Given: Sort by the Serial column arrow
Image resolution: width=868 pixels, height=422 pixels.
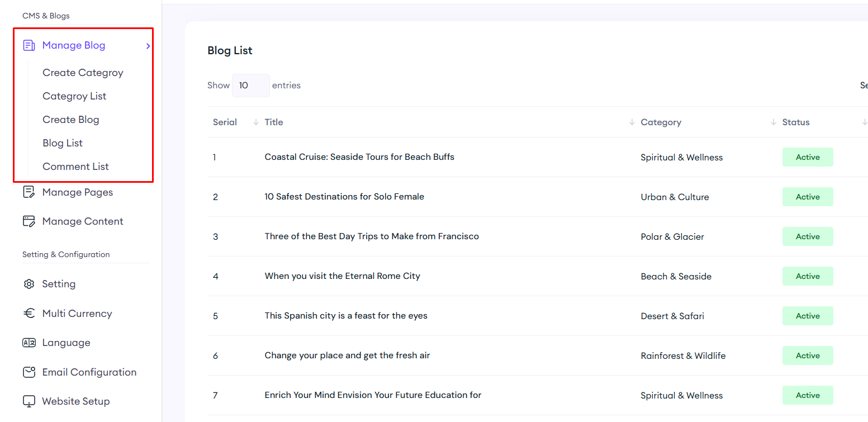Looking at the screenshot, I should (256, 122).
